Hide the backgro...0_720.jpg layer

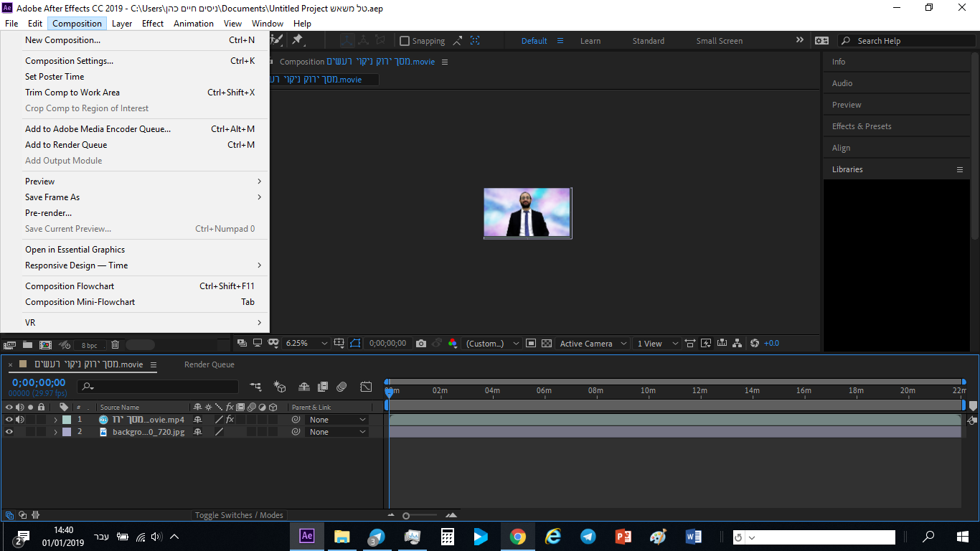pos(8,431)
